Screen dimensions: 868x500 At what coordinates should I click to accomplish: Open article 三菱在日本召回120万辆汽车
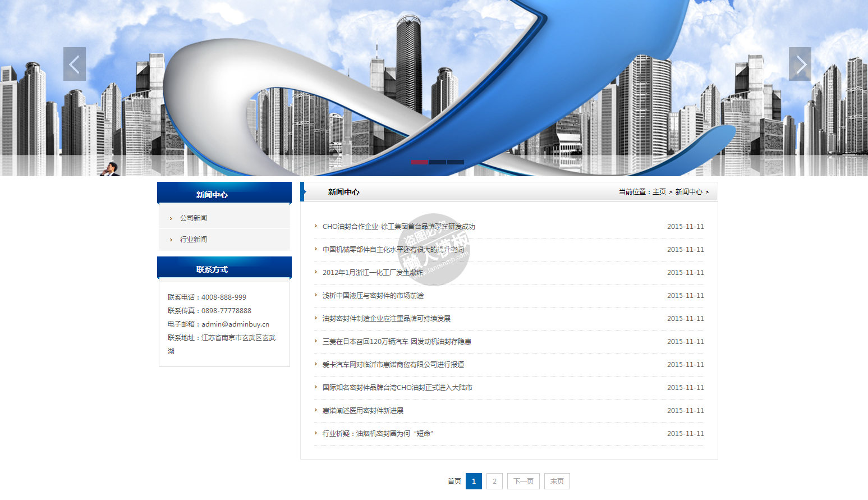coord(397,342)
